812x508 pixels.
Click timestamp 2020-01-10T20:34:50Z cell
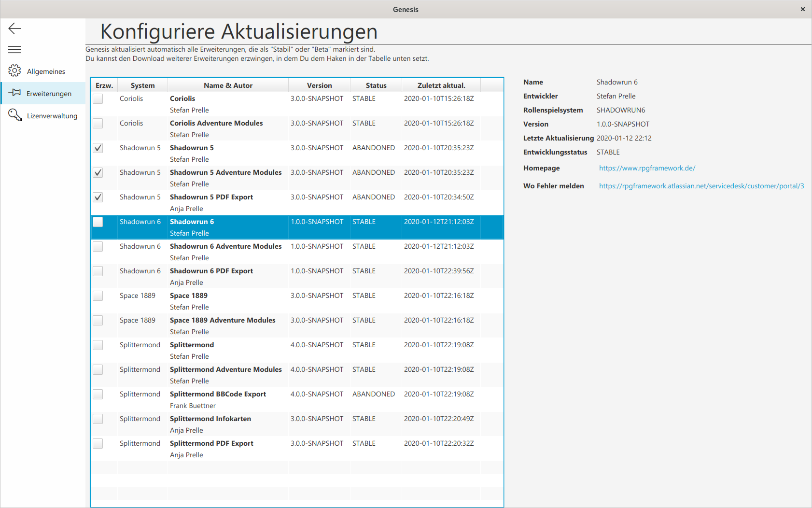pyautogui.click(x=439, y=197)
